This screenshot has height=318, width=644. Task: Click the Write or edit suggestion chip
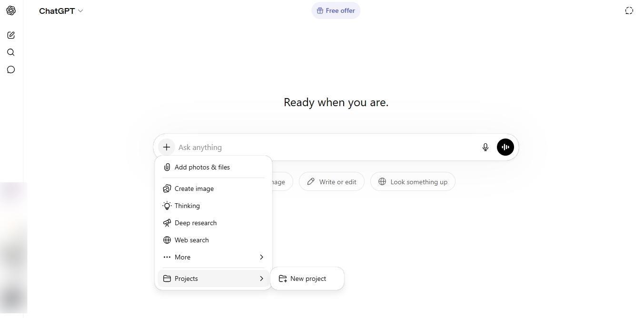coord(332,181)
